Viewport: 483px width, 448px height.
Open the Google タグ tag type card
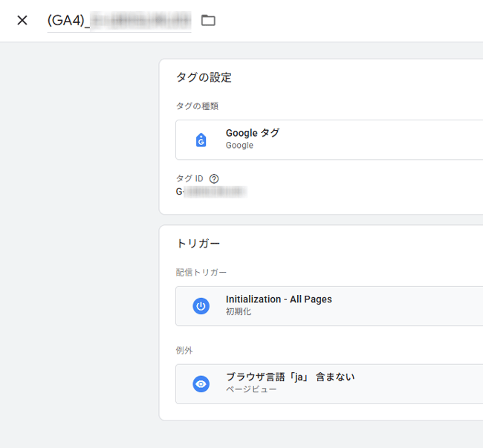[x=329, y=140]
